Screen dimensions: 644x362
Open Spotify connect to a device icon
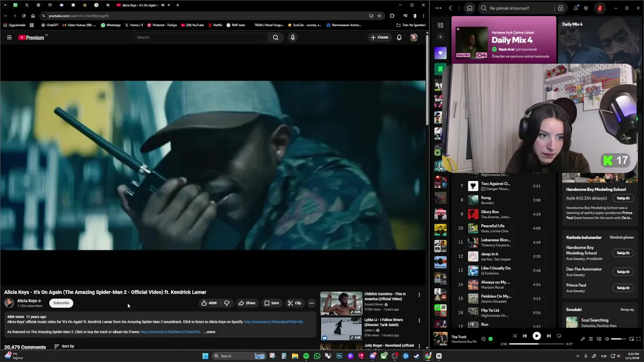click(x=599, y=339)
